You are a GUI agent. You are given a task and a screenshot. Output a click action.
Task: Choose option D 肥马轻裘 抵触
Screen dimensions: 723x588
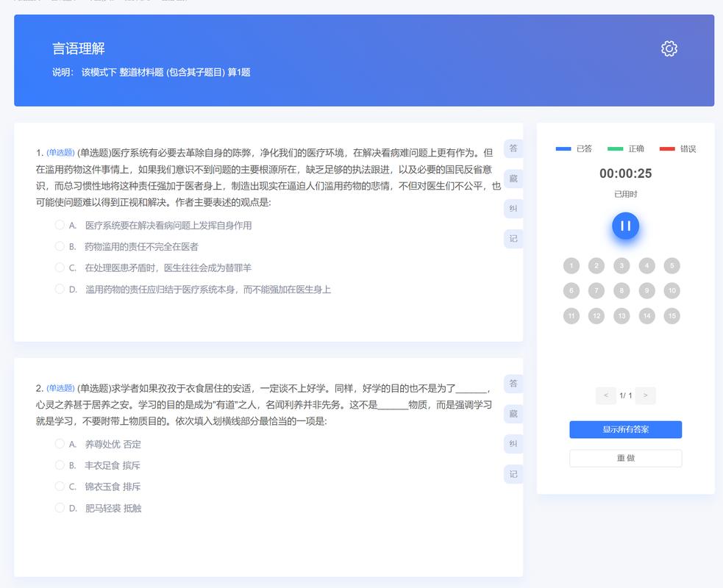[60, 508]
